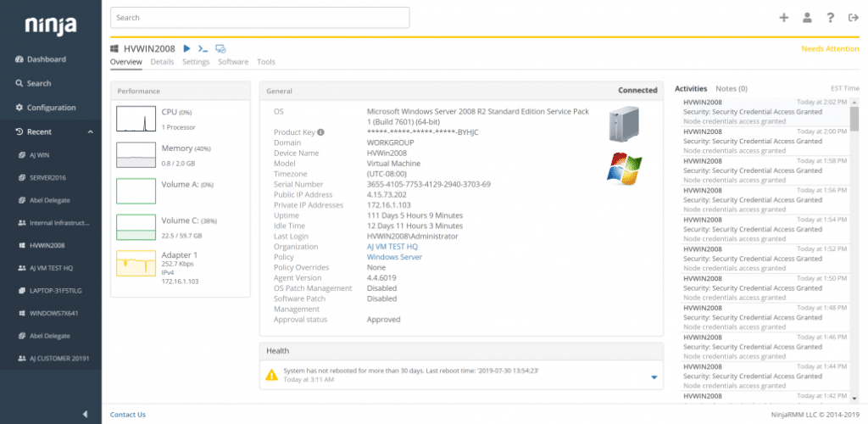
Task: Open recent item LAPTOP-31F5TILG
Action: pyautogui.click(x=50, y=291)
